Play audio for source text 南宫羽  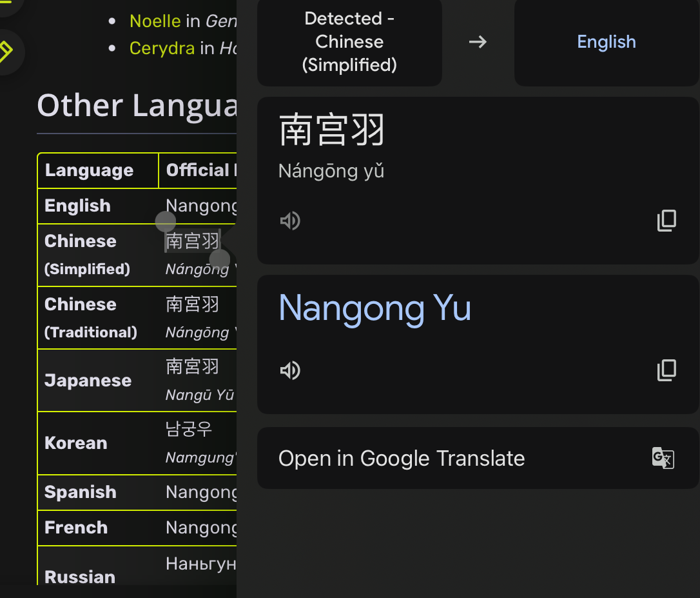pos(290,221)
